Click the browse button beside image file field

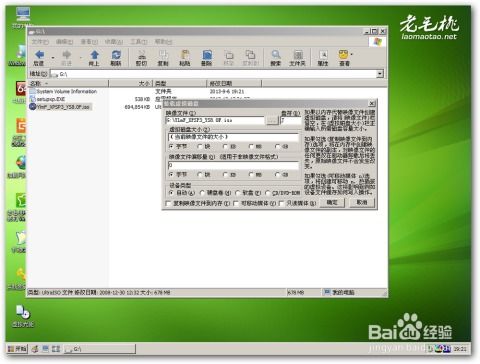coord(272,120)
